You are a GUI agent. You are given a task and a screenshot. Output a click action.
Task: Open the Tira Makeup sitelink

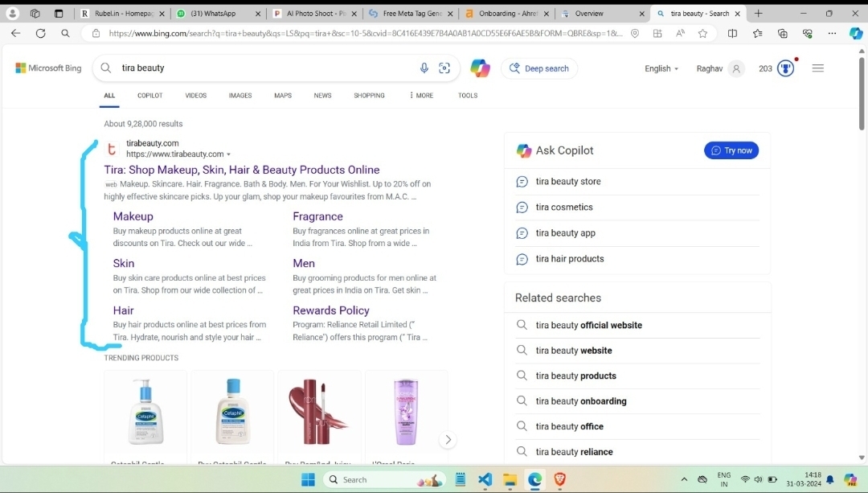[x=133, y=216]
